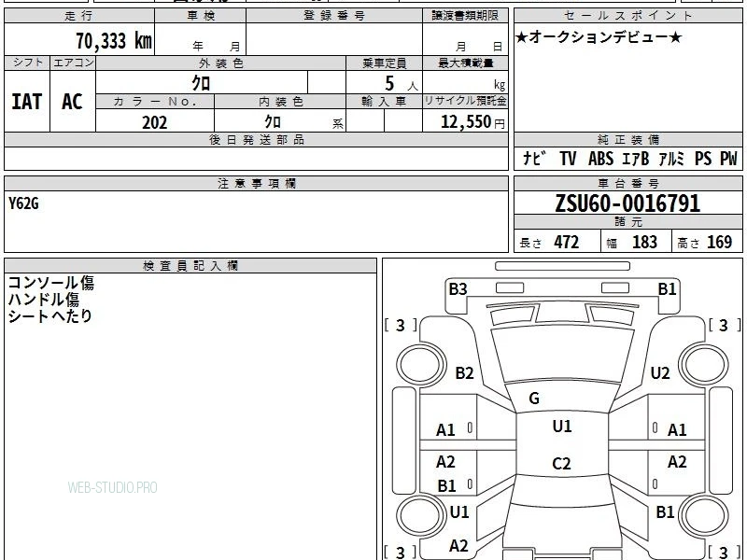Screen dimensions: 747x560
Task: Click the 輸入車 header
Action: [x=384, y=102]
